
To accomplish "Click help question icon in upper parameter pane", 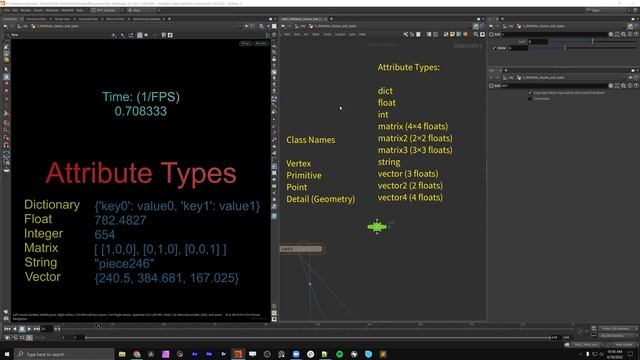I will point(636,34).
